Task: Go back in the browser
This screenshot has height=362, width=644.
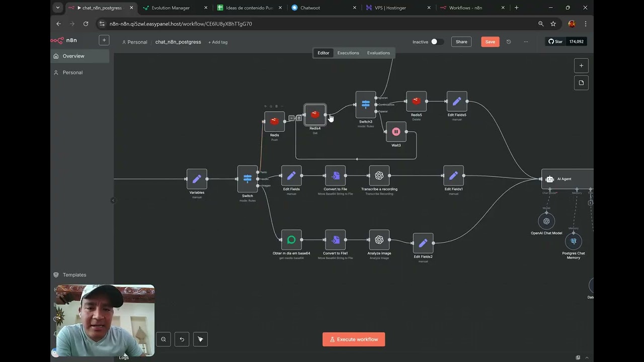Action: tap(59, 24)
